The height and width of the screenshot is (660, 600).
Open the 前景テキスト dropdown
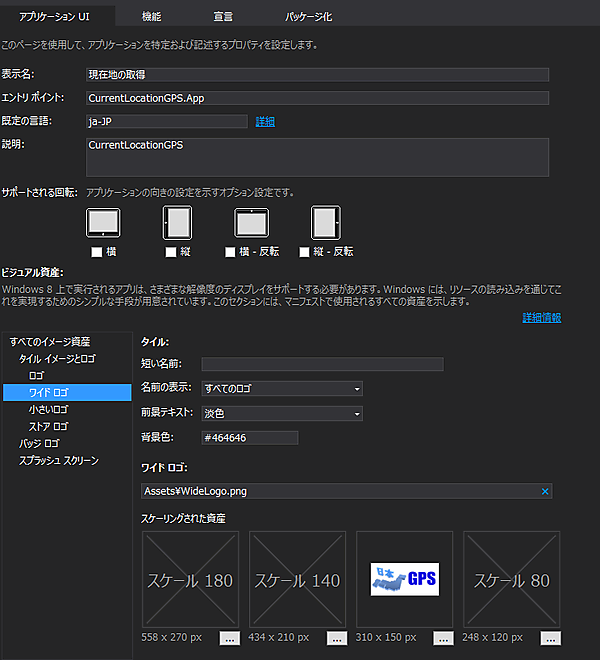pos(281,413)
